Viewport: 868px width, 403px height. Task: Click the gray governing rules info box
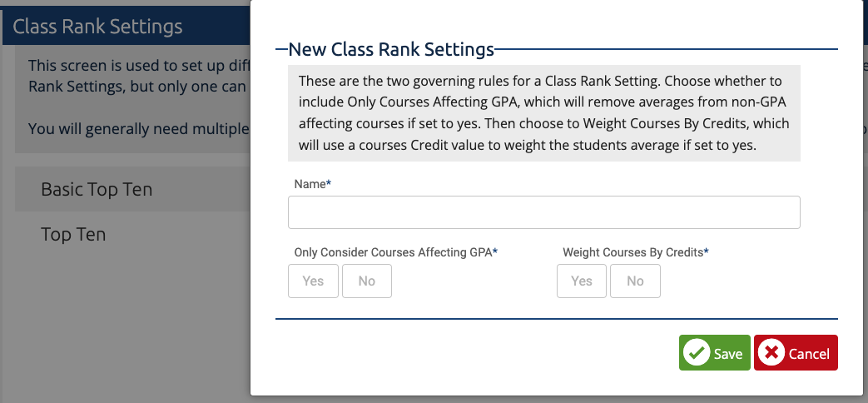[x=543, y=113]
